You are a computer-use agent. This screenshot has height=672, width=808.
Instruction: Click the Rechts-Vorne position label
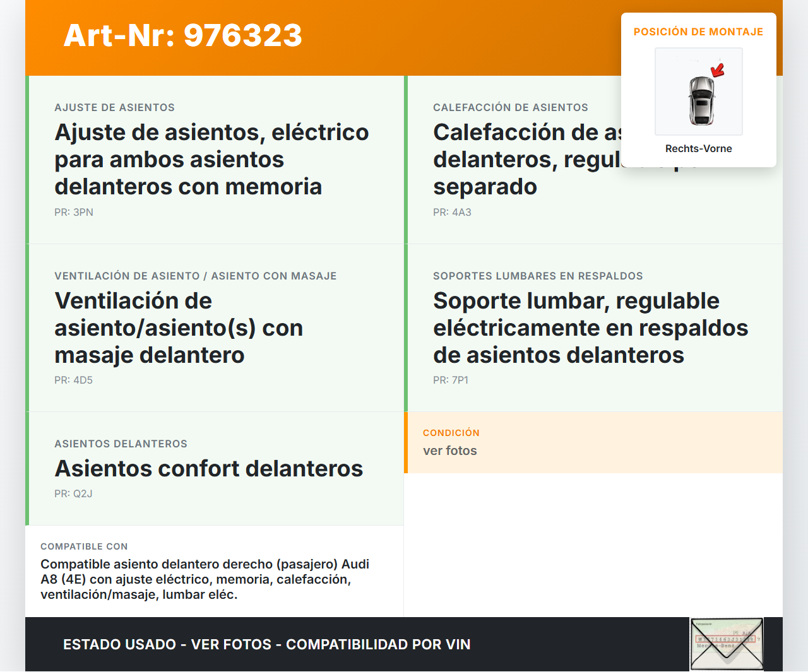click(698, 149)
